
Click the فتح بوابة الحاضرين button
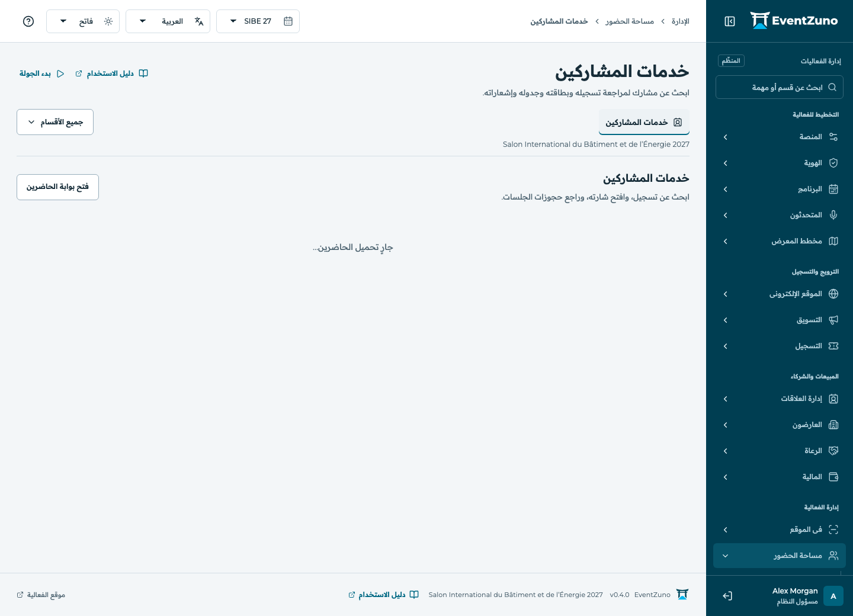[57, 187]
